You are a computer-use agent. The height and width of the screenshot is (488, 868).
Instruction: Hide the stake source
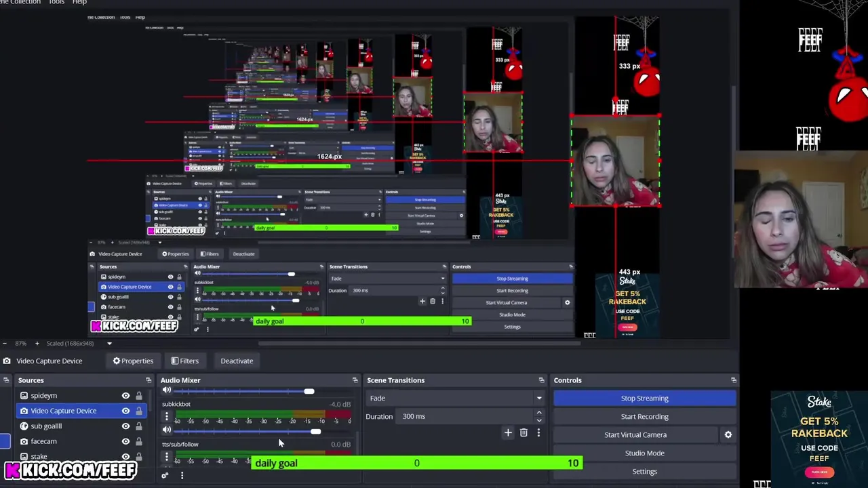tap(125, 456)
